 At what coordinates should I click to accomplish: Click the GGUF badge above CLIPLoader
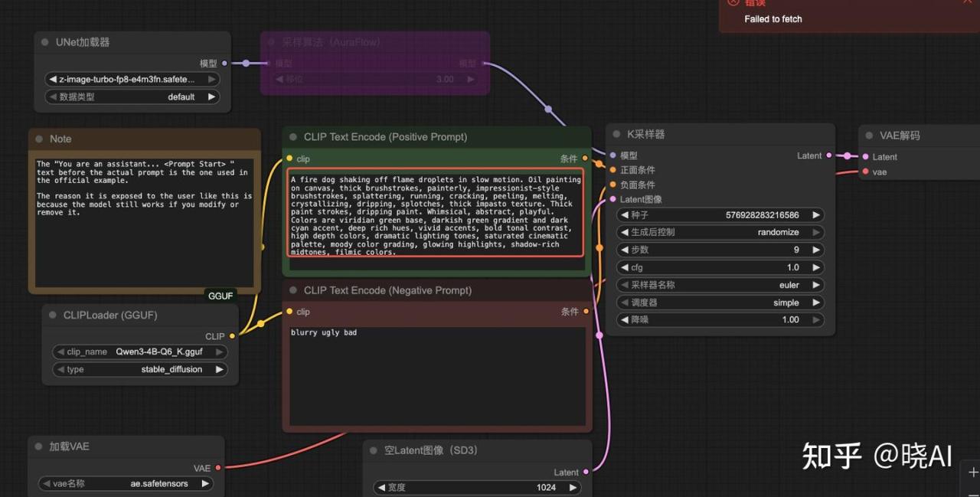(220, 296)
